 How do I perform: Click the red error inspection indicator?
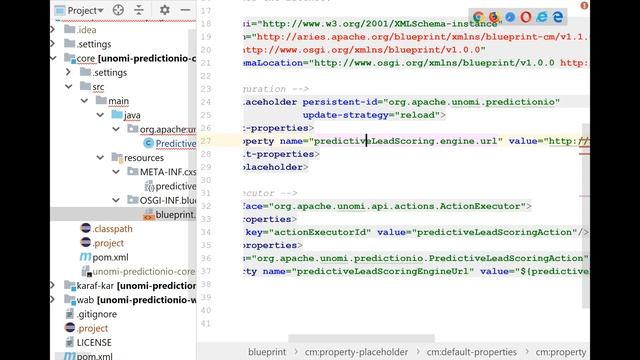(584, 6)
